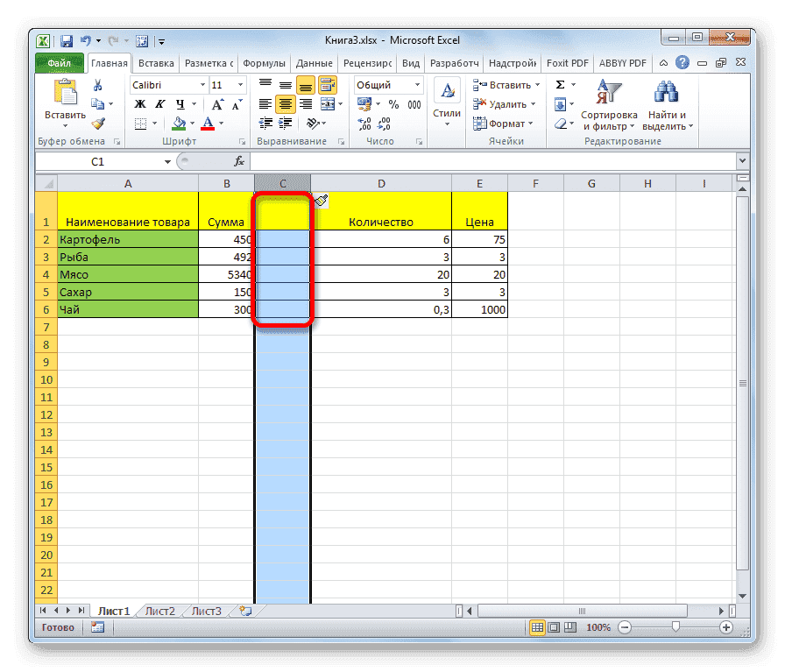Screen dimensions: 785x672
Task: Open the font size dropdown
Action: point(241,84)
